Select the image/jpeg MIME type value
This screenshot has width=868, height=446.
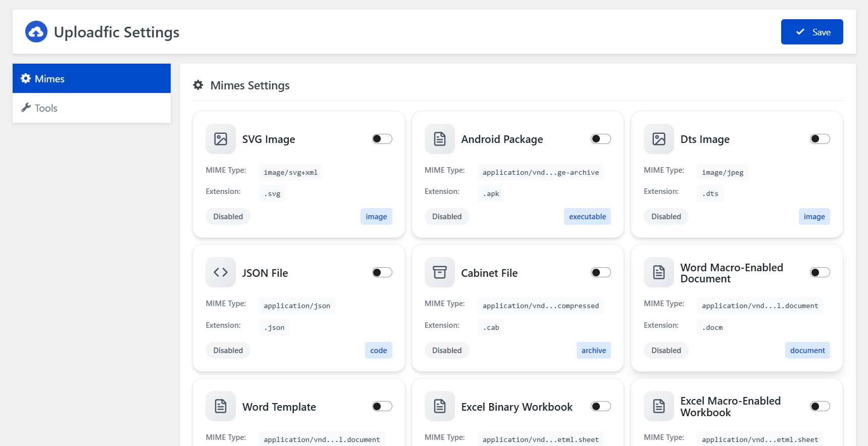click(723, 172)
